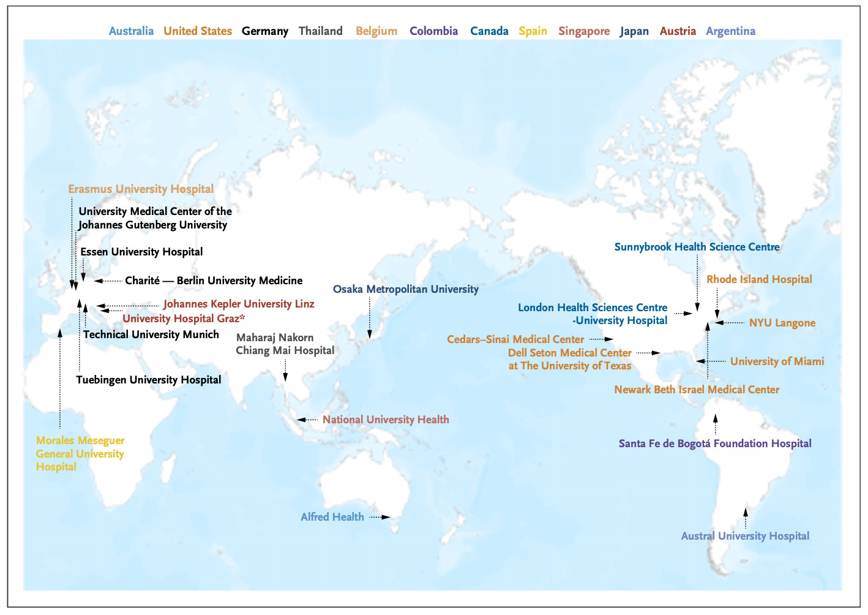Click the Austria legend label
Screen dimensions: 868x615
(x=678, y=31)
